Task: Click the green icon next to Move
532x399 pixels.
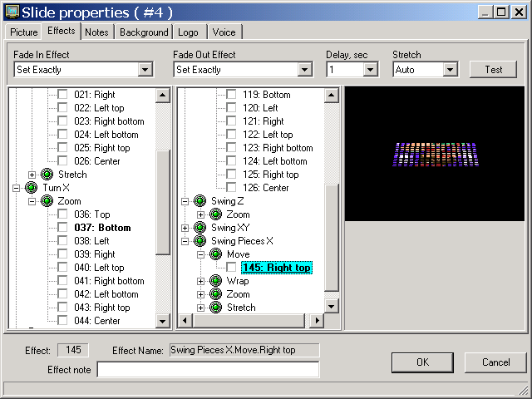Action: coord(216,254)
